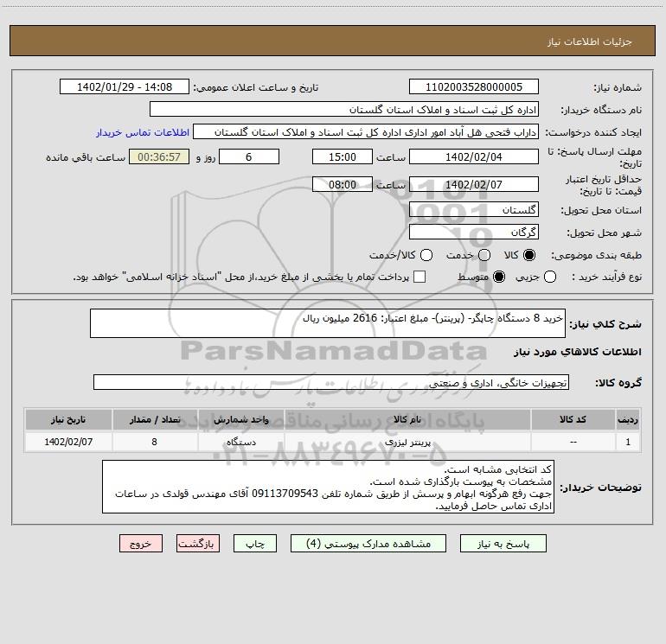Click the response deadline date 1402/02/04
Viewport: 666px width, 644px height.
[474, 157]
